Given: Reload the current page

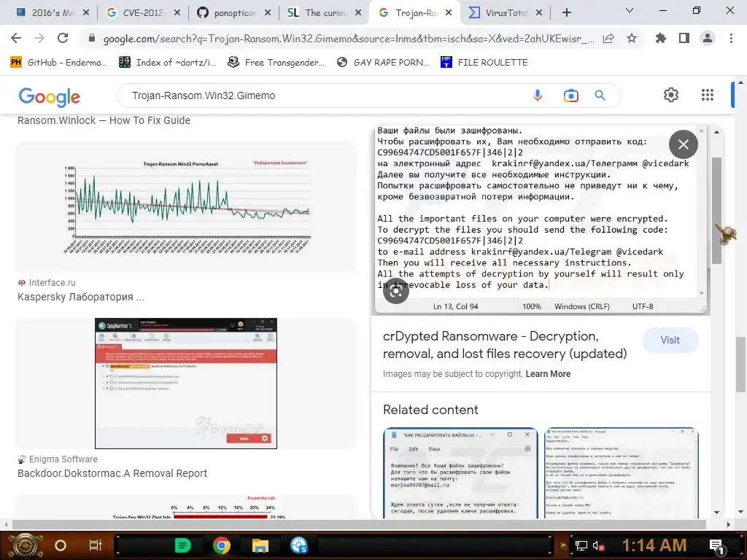Looking at the screenshot, I should (x=63, y=38).
